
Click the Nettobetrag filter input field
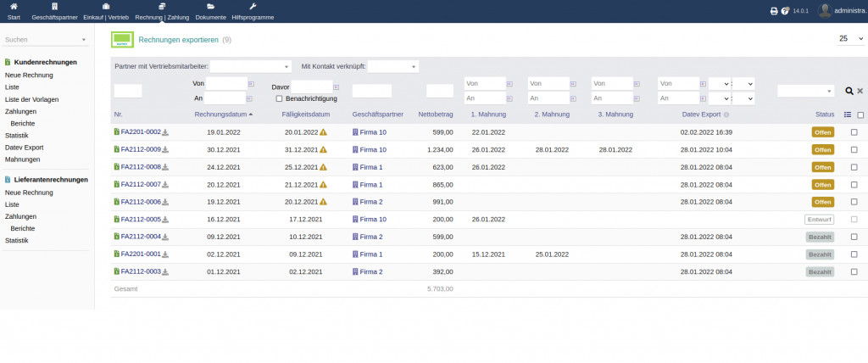[440, 91]
